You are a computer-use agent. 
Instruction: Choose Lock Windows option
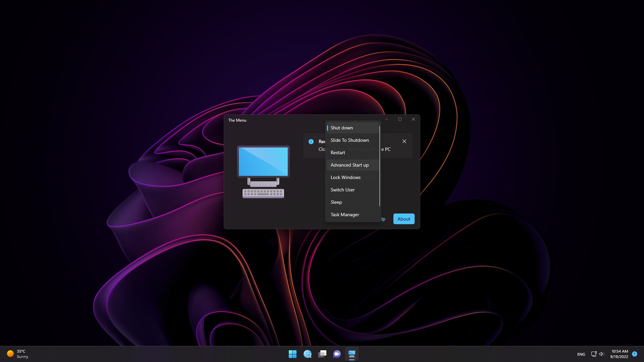click(353, 177)
